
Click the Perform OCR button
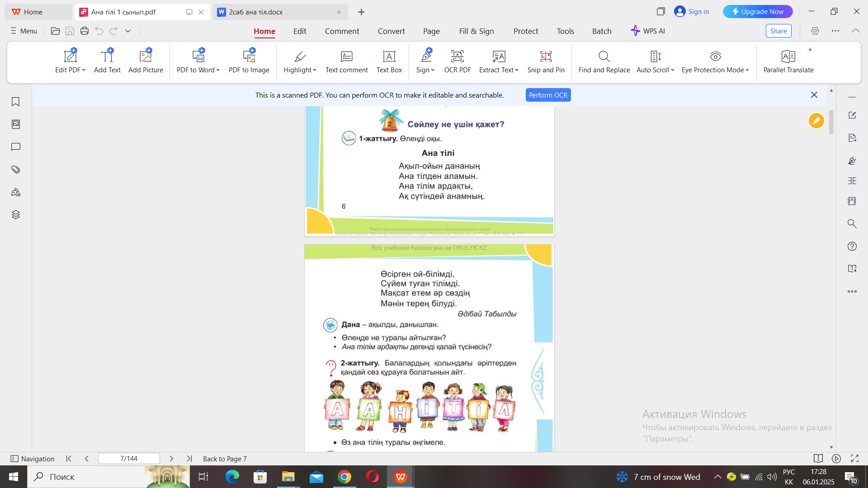(548, 95)
